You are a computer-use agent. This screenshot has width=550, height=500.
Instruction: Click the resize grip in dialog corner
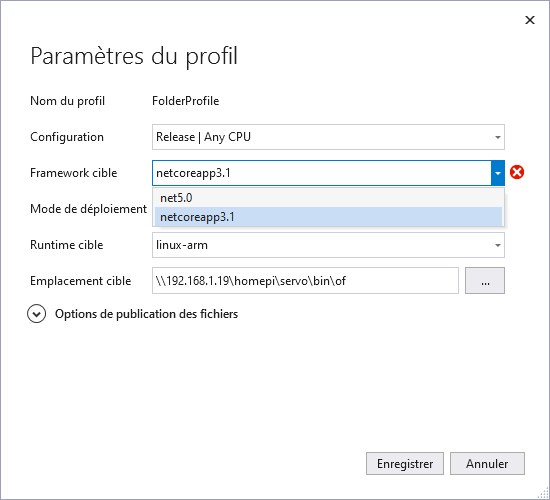[544, 493]
